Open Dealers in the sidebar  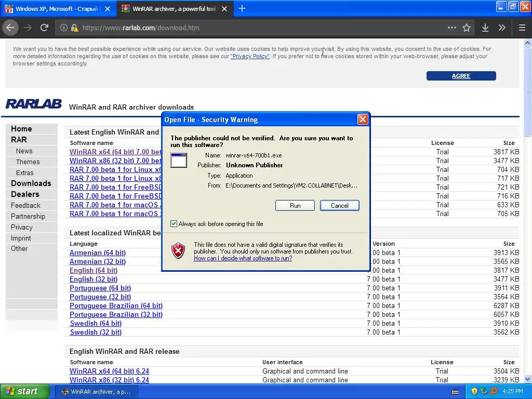click(x=25, y=194)
